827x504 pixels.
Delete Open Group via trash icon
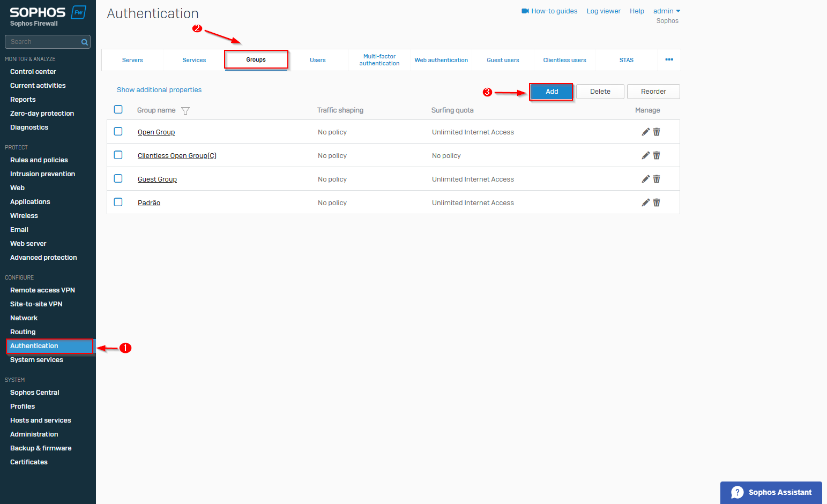click(x=657, y=132)
